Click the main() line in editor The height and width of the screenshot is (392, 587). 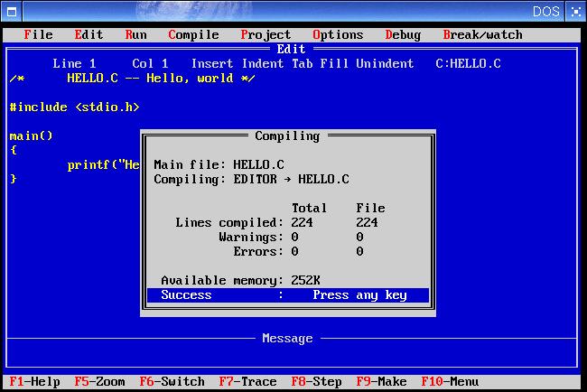click(x=31, y=135)
